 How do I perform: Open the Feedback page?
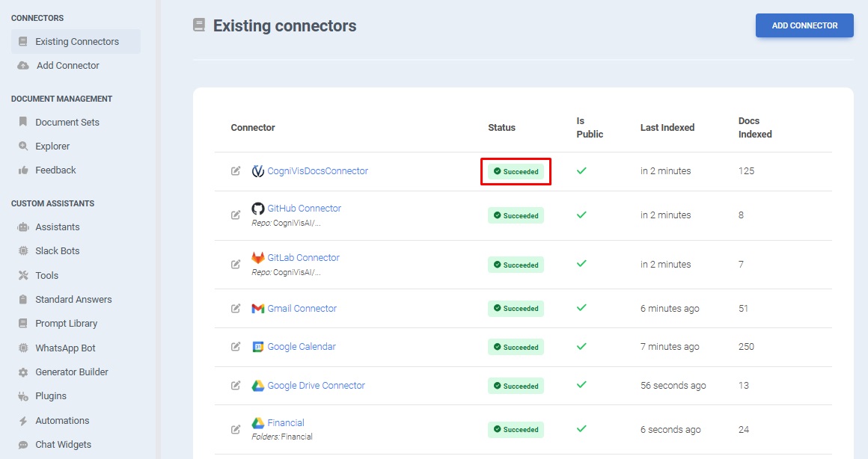[55, 170]
